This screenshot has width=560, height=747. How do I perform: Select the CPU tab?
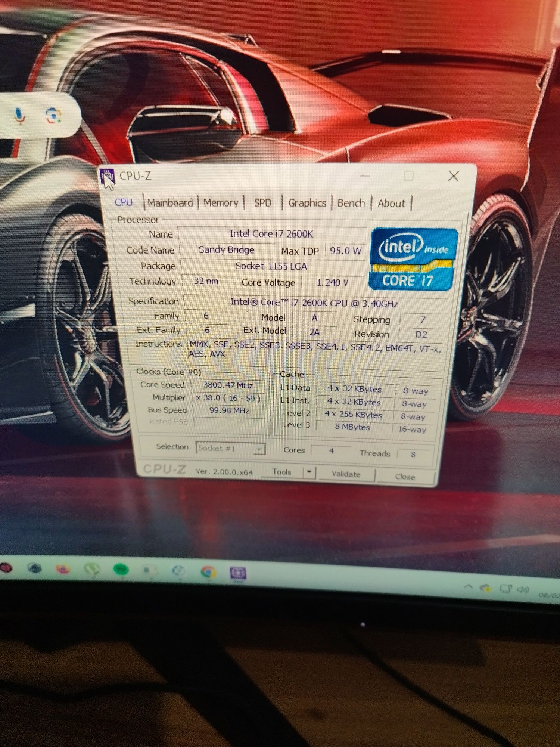click(124, 202)
